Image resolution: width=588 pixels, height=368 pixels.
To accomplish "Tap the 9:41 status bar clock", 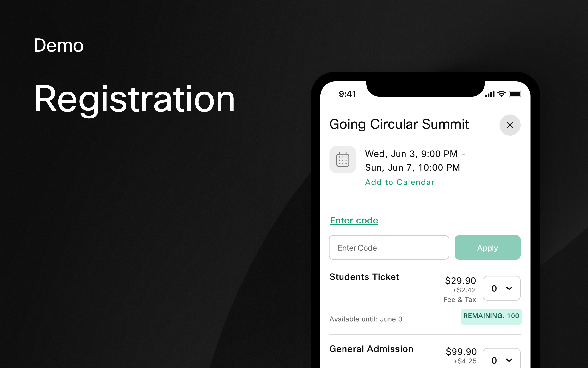I will click(x=347, y=94).
